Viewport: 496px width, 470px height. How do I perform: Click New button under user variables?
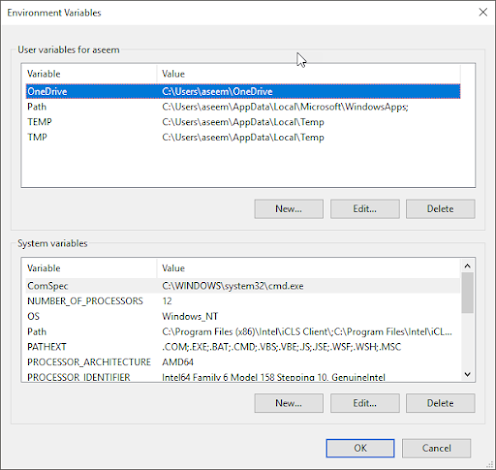click(x=289, y=209)
